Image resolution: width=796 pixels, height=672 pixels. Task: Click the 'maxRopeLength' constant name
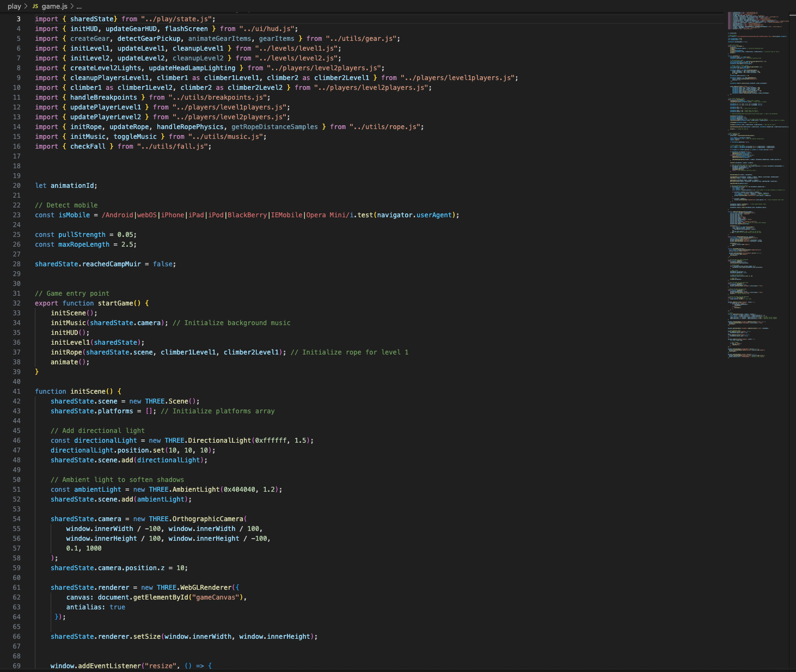click(x=84, y=245)
